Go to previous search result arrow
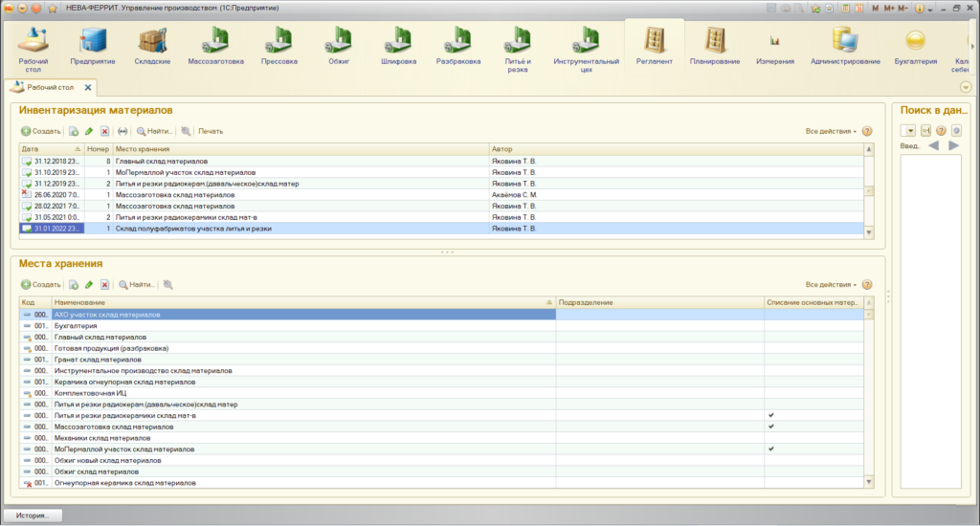Image resolution: width=980 pixels, height=526 pixels. point(933,145)
